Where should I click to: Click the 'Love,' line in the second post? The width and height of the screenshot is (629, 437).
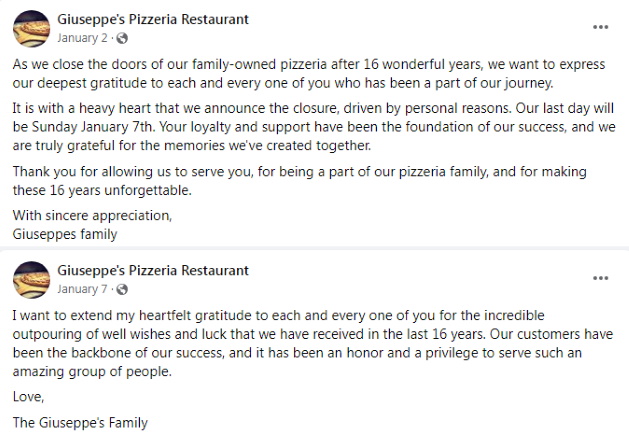pyautogui.click(x=28, y=397)
